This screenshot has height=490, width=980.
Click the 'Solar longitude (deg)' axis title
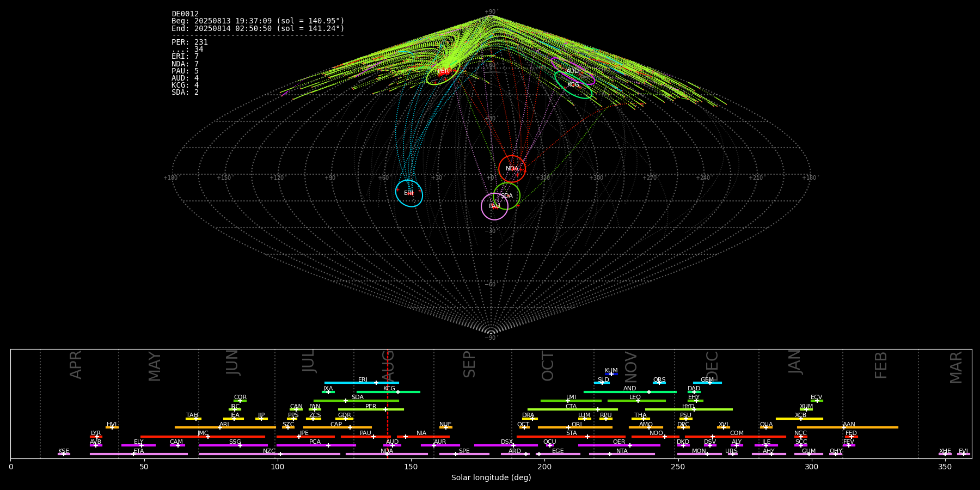coord(491,478)
